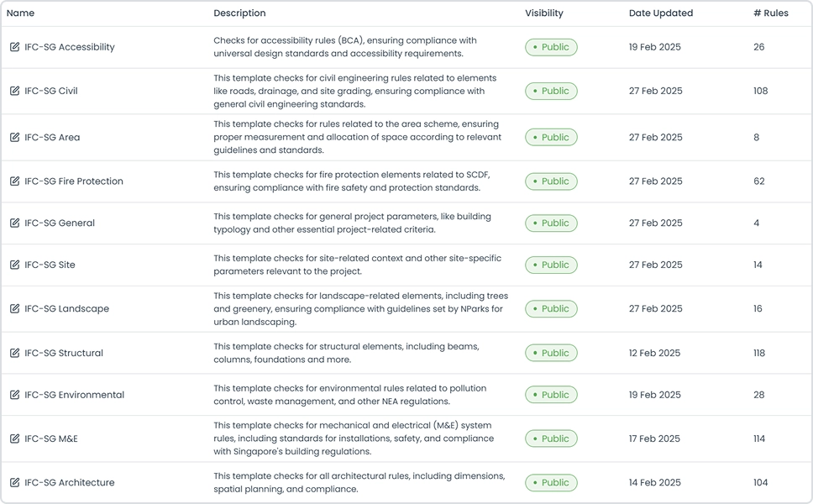Click the Visibility column header
The image size is (813, 504).
[x=543, y=13]
